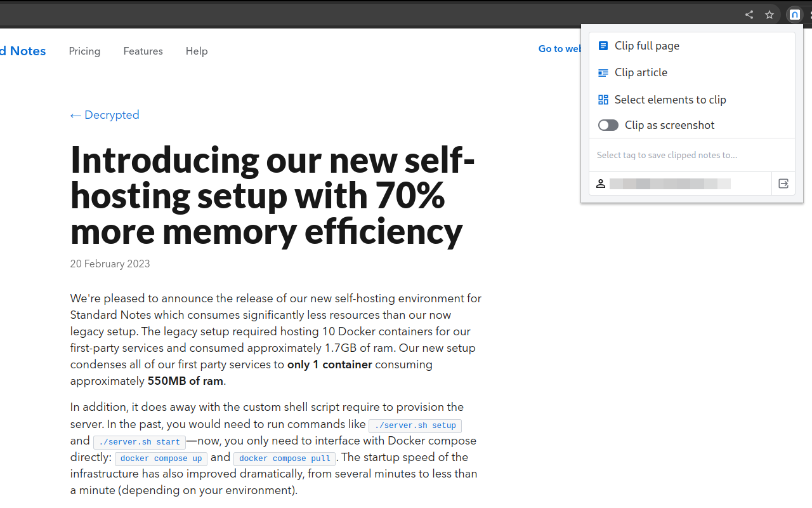Bookmark this page with the star icon

pos(769,15)
